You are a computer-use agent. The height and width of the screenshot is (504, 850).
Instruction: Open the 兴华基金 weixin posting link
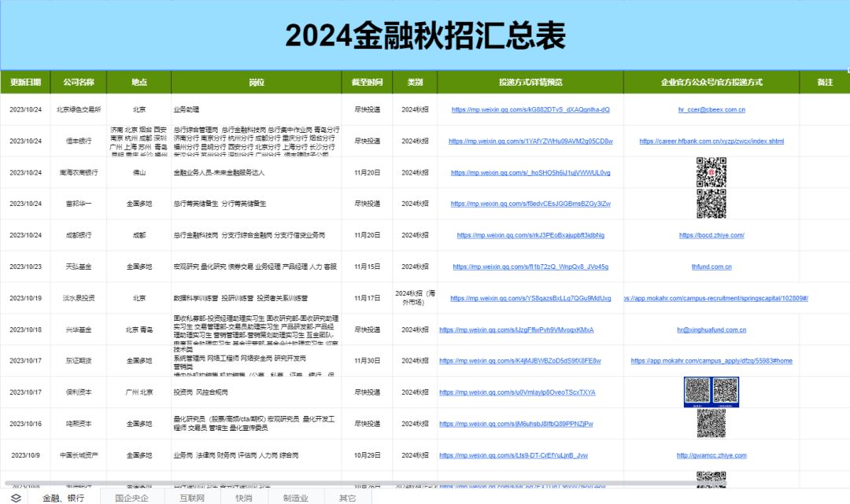pos(516,329)
